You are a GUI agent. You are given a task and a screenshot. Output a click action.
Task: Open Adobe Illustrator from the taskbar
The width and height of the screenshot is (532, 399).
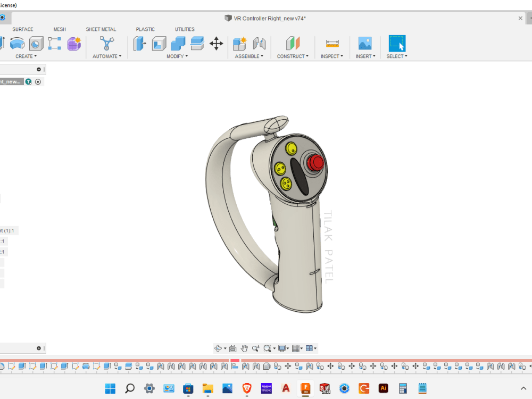pyautogui.click(x=384, y=388)
